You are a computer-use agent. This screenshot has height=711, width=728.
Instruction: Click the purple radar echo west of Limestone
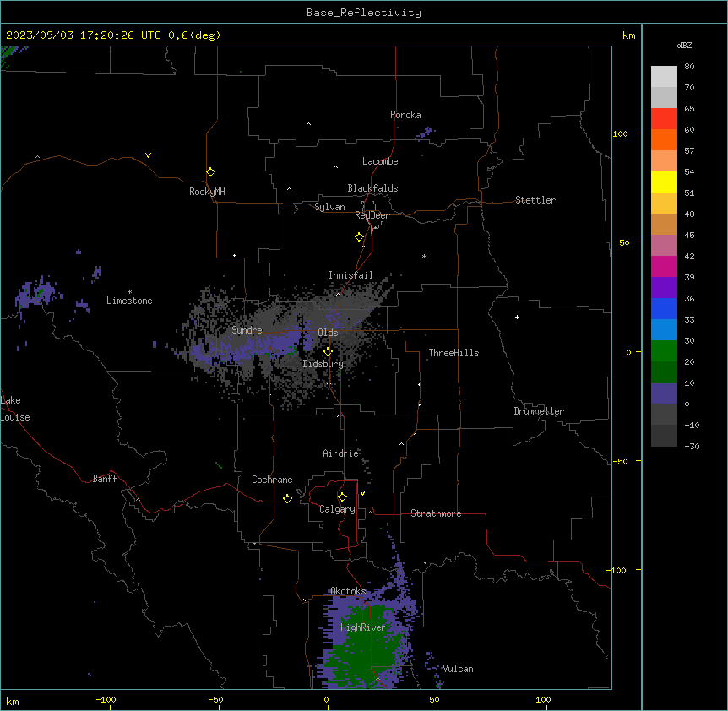tap(37, 292)
